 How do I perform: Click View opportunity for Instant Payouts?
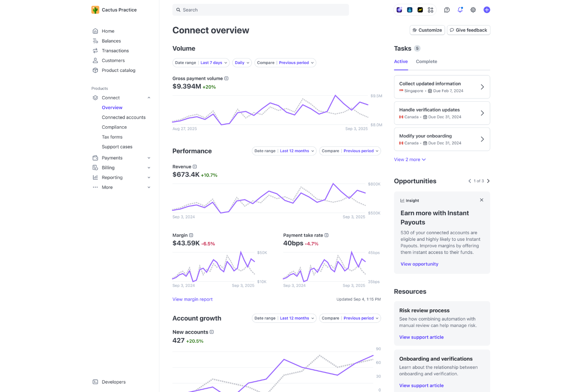pyautogui.click(x=419, y=264)
